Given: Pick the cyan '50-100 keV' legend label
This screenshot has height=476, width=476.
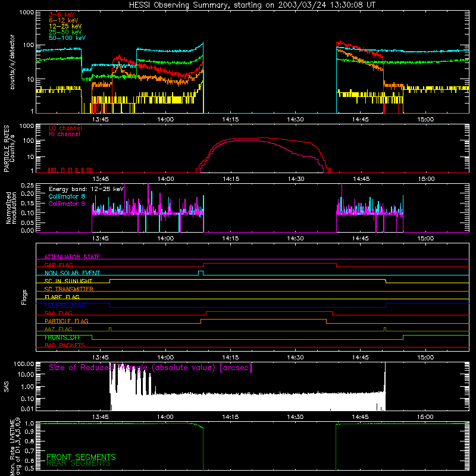Looking at the screenshot, I should click(67, 38).
